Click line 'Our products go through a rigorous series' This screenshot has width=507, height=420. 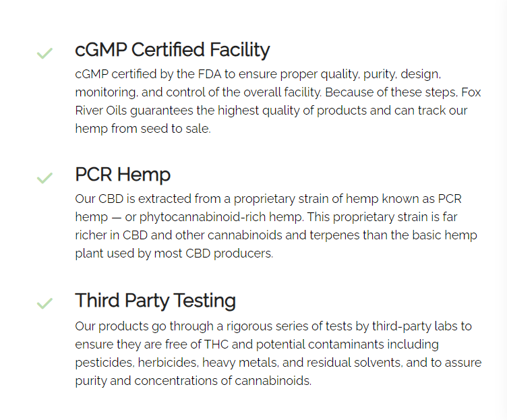tap(273, 326)
